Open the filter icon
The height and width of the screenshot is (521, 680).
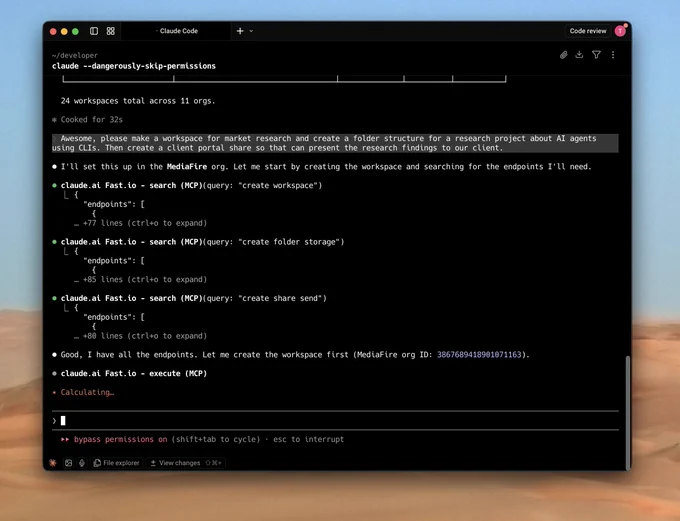(596, 55)
